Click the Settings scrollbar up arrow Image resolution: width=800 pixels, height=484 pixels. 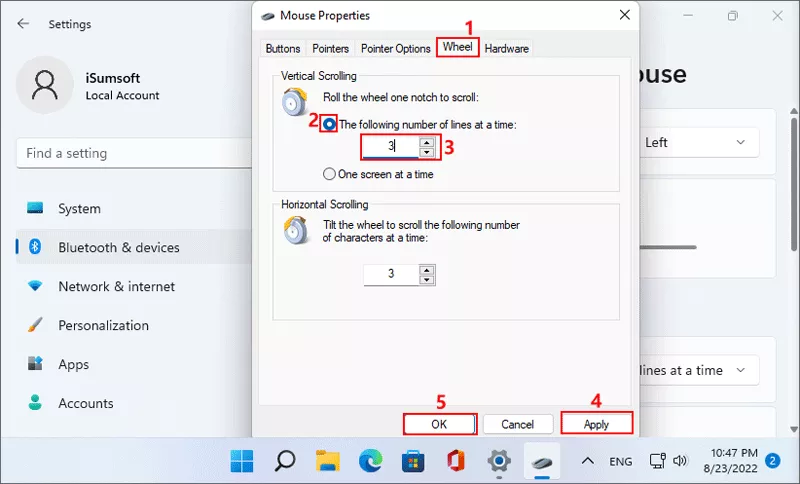[x=794, y=111]
